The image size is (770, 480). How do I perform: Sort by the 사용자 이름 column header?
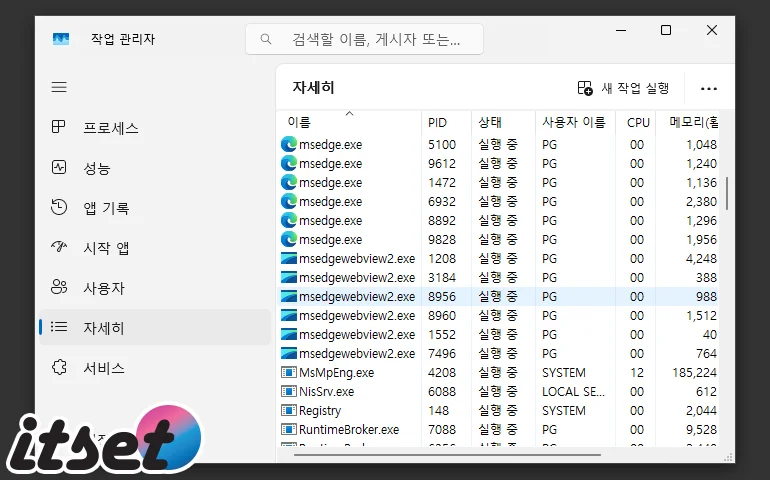pos(575,122)
